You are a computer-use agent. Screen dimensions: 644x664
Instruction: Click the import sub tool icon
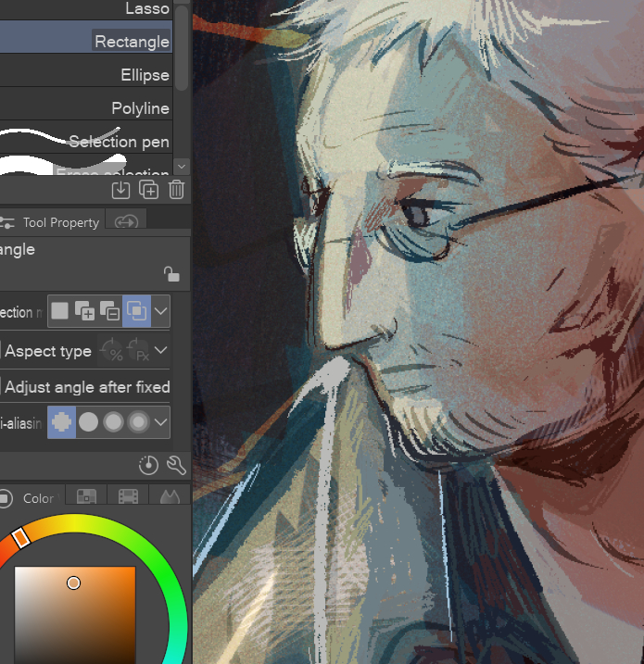click(x=120, y=190)
